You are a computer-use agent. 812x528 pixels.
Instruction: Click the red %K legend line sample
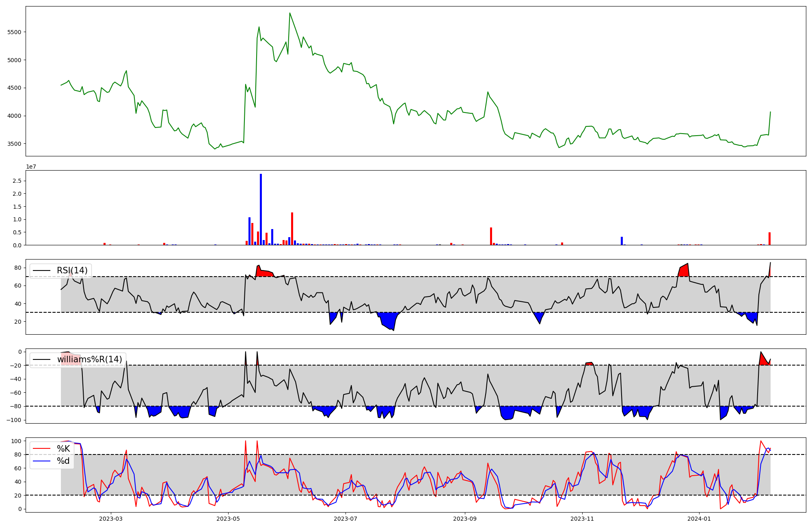click(41, 449)
